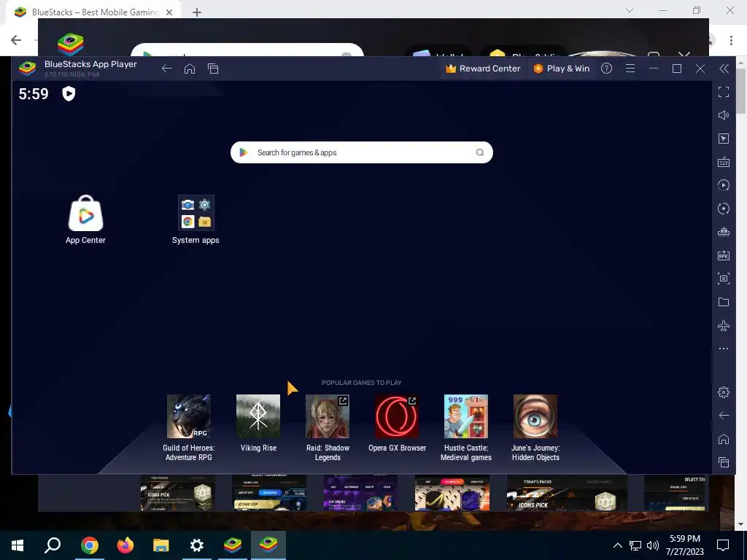The image size is (747, 560).
Task: Show hidden system tray icons
Action: point(617,545)
